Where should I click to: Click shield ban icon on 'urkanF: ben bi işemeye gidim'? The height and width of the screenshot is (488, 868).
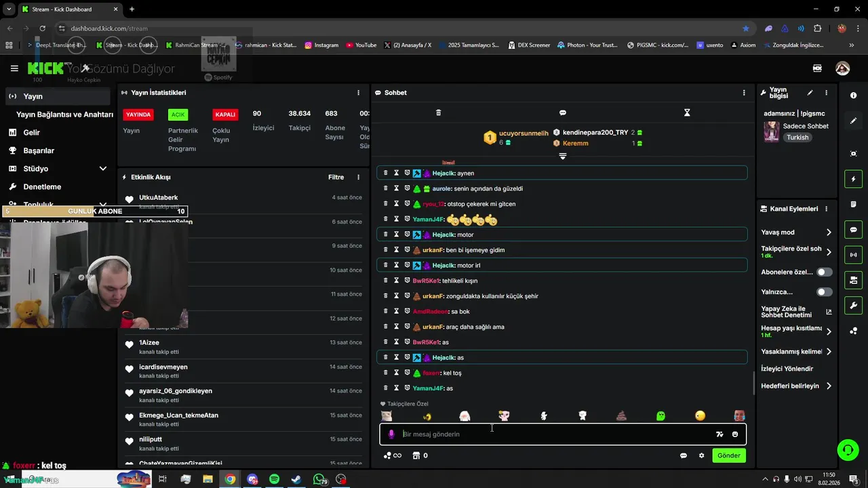coord(408,250)
